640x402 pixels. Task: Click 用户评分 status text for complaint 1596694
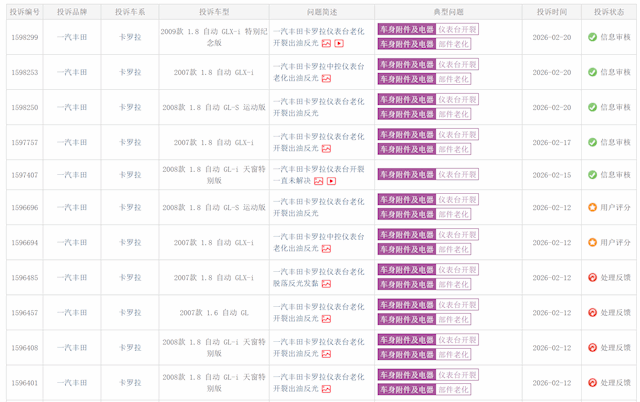615,242
